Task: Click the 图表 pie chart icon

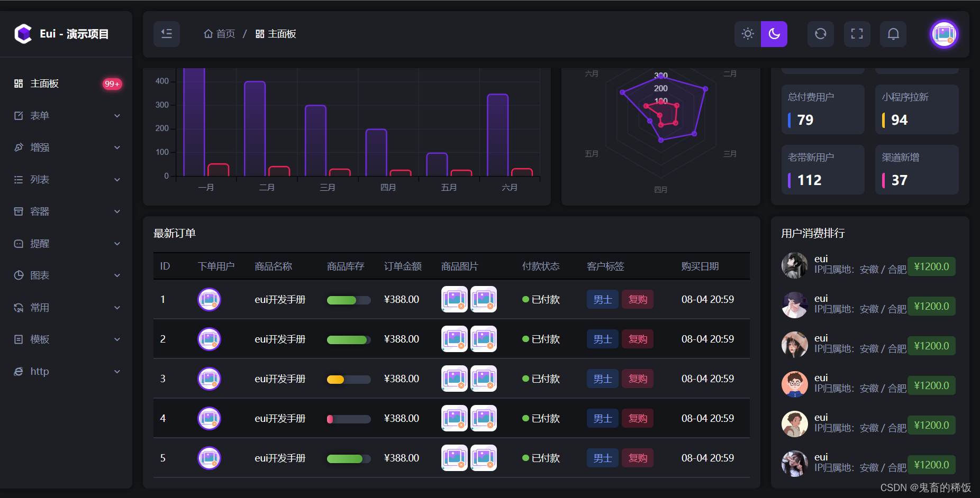Action: 19,275
